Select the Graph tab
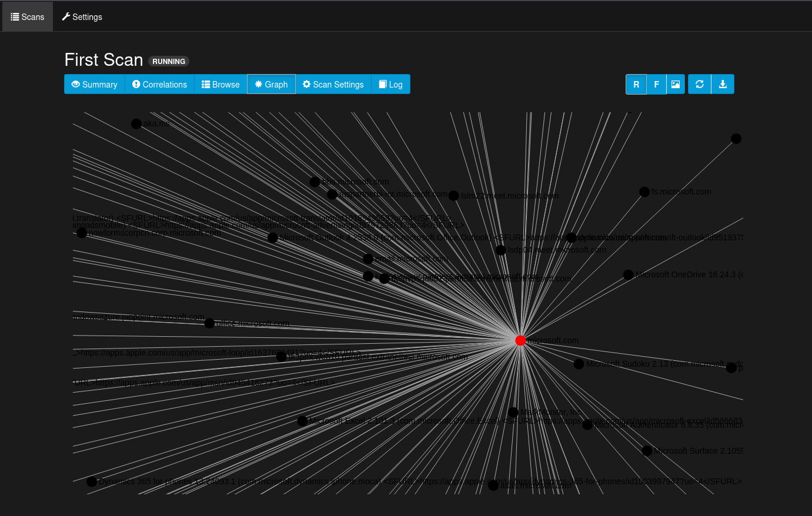Screen dimensions: 812x516 click(271, 84)
